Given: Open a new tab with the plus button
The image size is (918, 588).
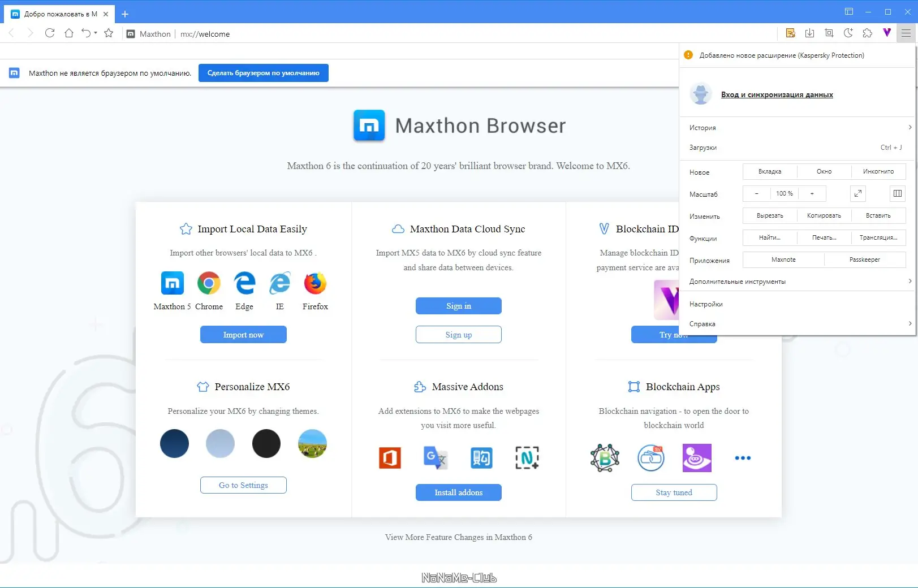Looking at the screenshot, I should (x=125, y=14).
